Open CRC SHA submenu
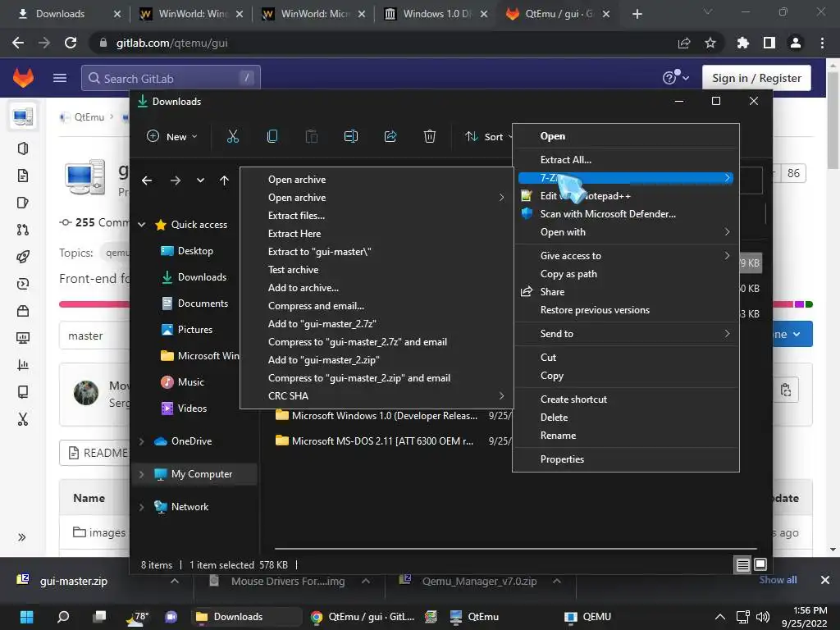 [x=377, y=396]
